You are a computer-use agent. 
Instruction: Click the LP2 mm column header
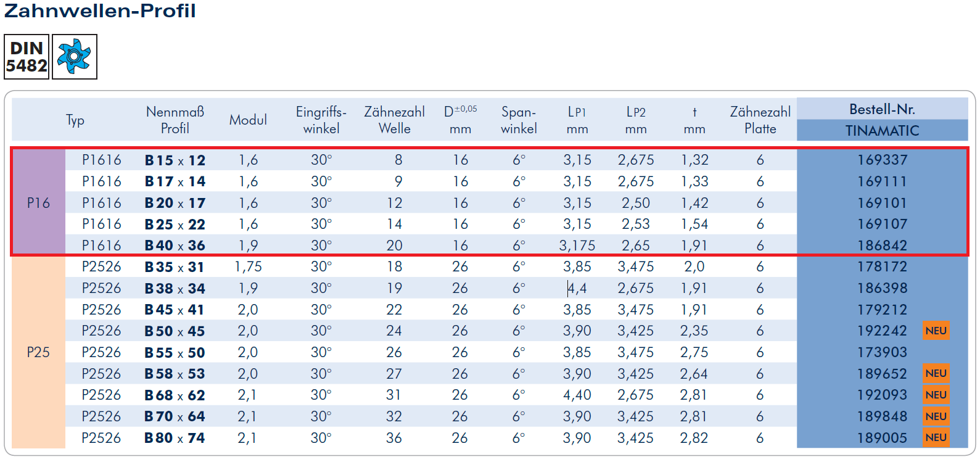click(636, 120)
